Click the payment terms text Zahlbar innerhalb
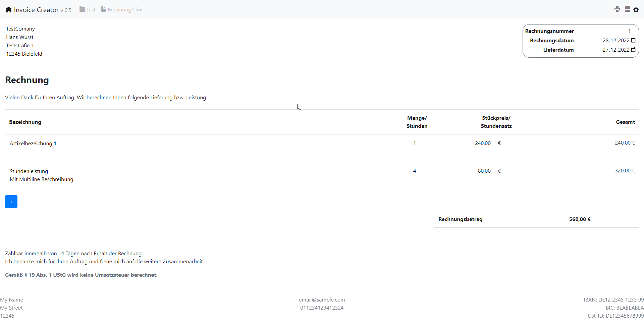Image resolution: width=644 pixels, height=325 pixels. tap(74, 254)
